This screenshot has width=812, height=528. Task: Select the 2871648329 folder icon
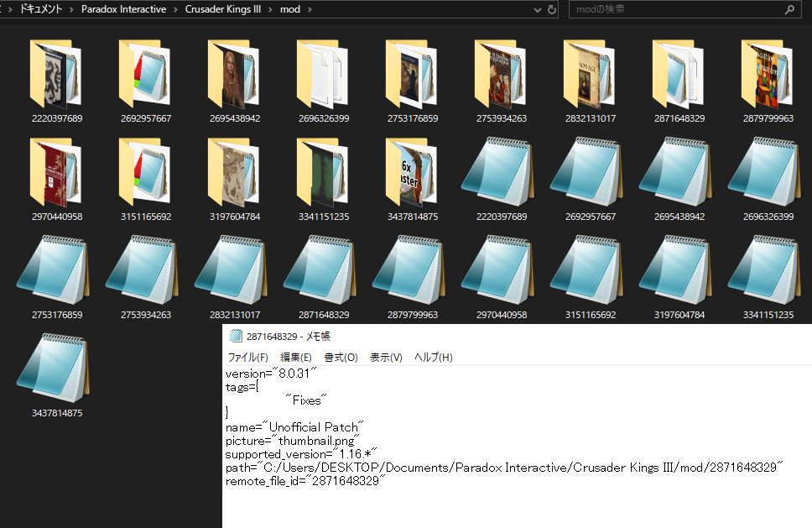[679, 74]
